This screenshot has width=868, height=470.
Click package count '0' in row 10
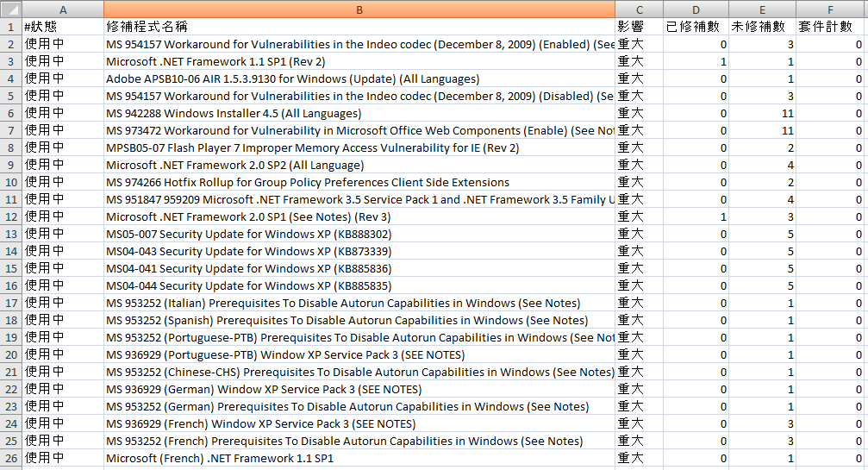tap(830, 182)
